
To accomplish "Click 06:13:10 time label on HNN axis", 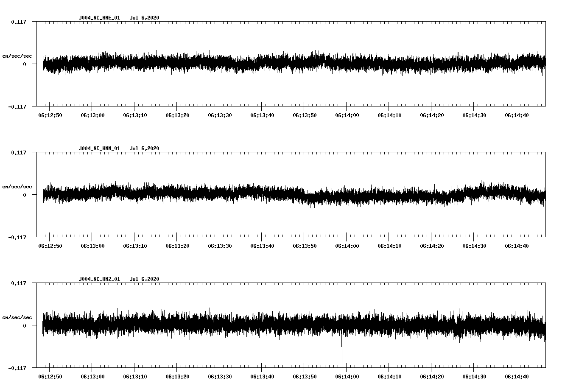I will pyautogui.click(x=135, y=246).
